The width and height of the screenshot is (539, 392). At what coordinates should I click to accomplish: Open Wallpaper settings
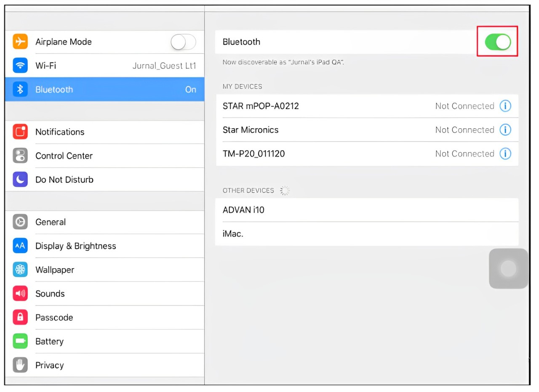pos(104,270)
